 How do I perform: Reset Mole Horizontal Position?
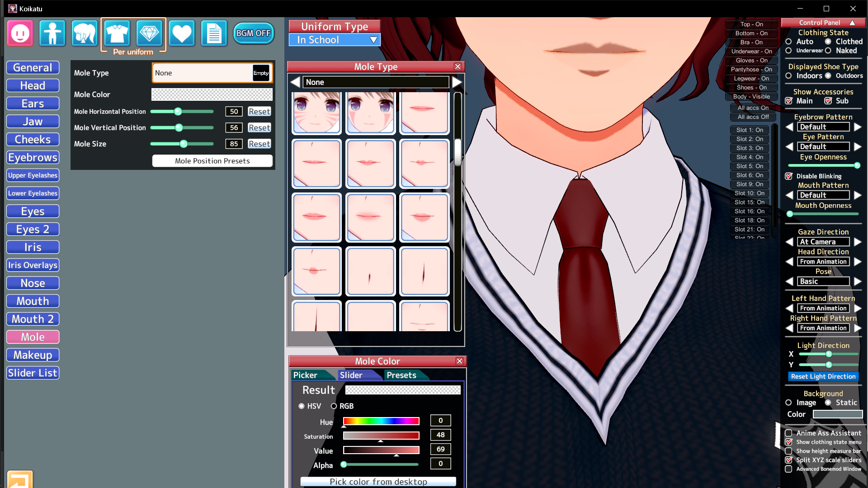259,112
